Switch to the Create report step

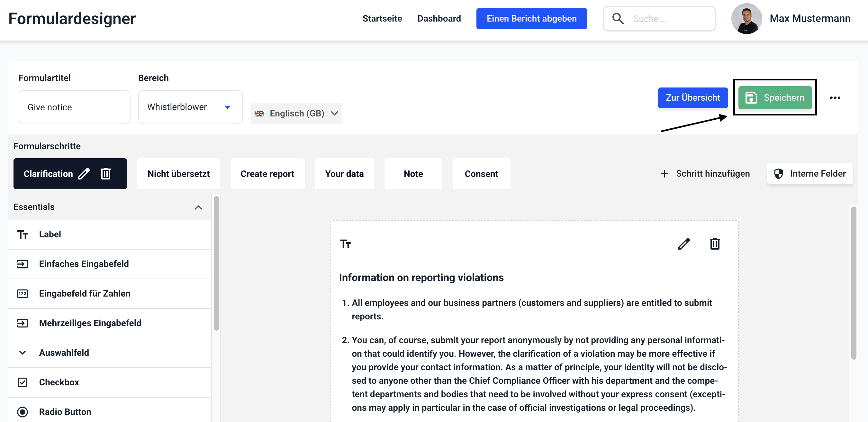coord(267,174)
